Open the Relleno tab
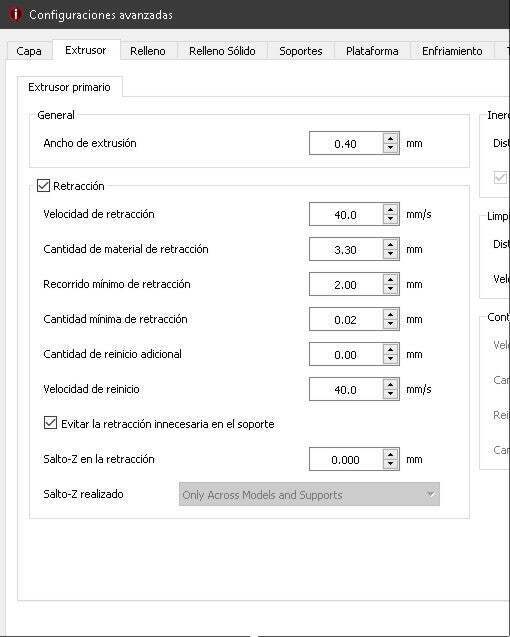 [x=148, y=51]
